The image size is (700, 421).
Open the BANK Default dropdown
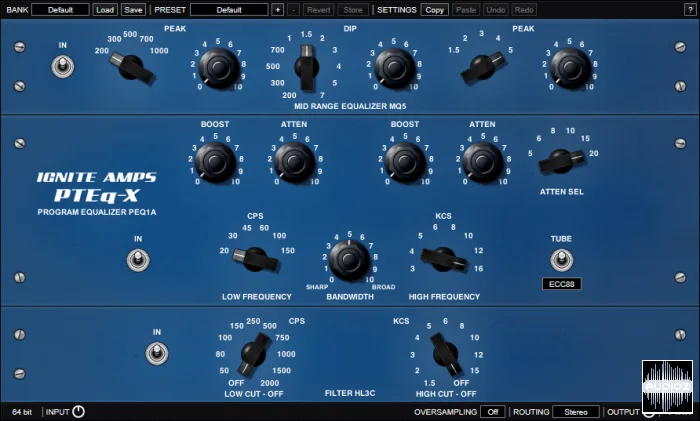tap(60, 10)
